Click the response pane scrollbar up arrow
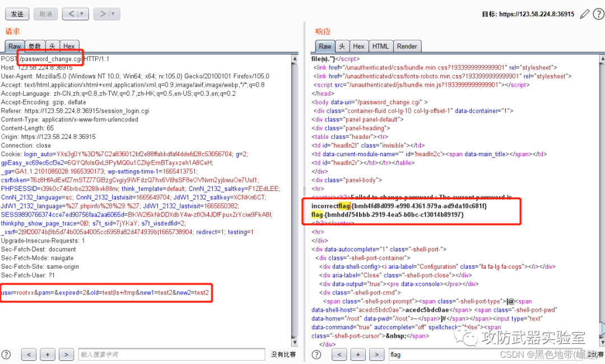The width and height of the screenshot is (605, 364). (x=602, y=59)
